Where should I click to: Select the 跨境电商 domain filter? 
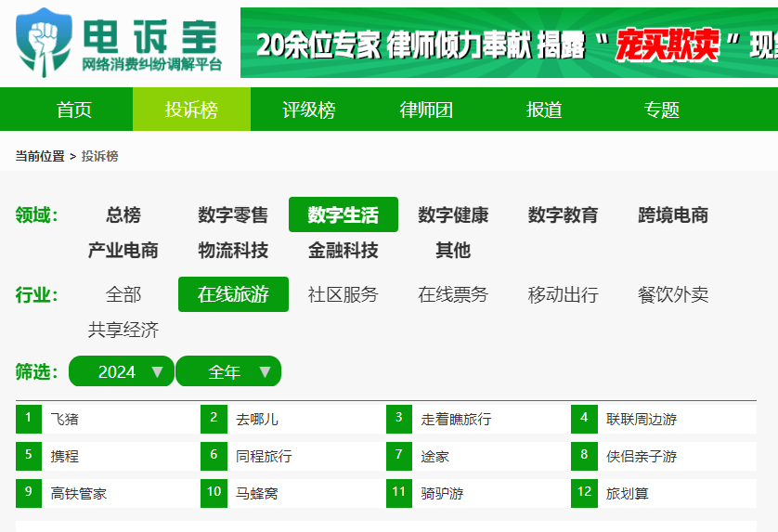[x=673, y=214]
